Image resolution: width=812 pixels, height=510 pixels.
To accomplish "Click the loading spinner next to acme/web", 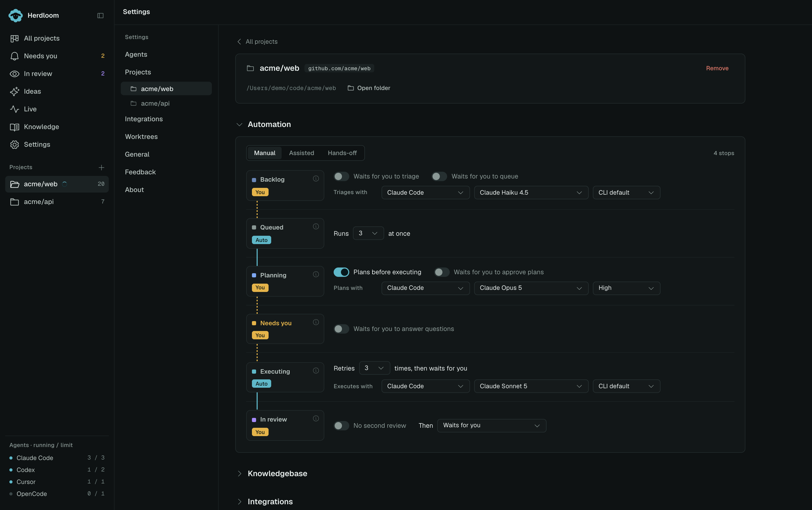I will (x=65, y=184).
